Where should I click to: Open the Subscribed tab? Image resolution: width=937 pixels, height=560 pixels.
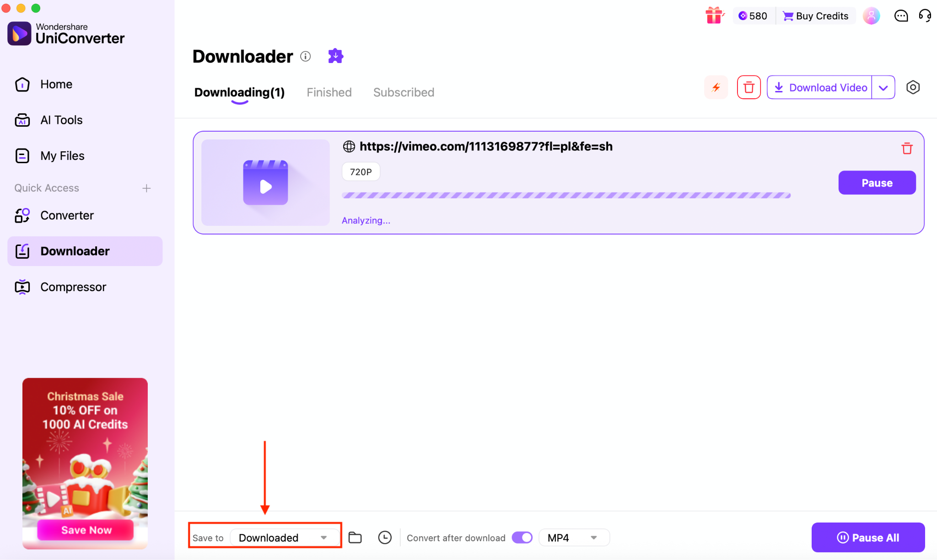[x=404, y=92]
